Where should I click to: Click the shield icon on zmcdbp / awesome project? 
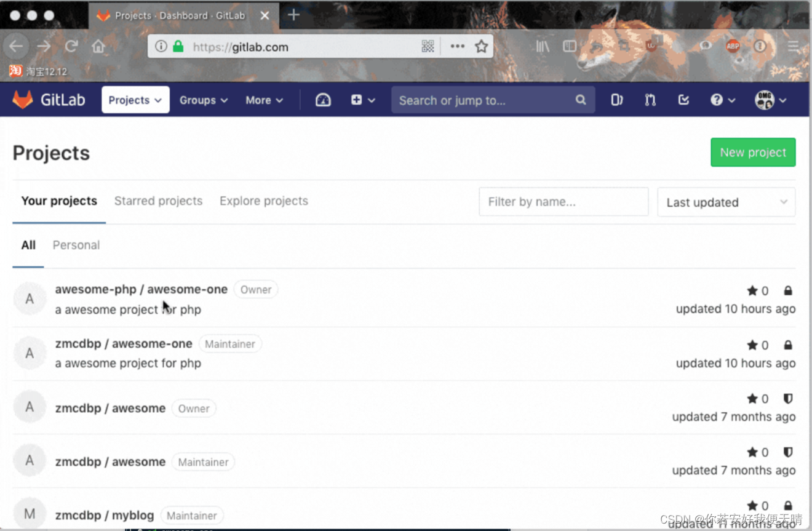click(788, 398)
